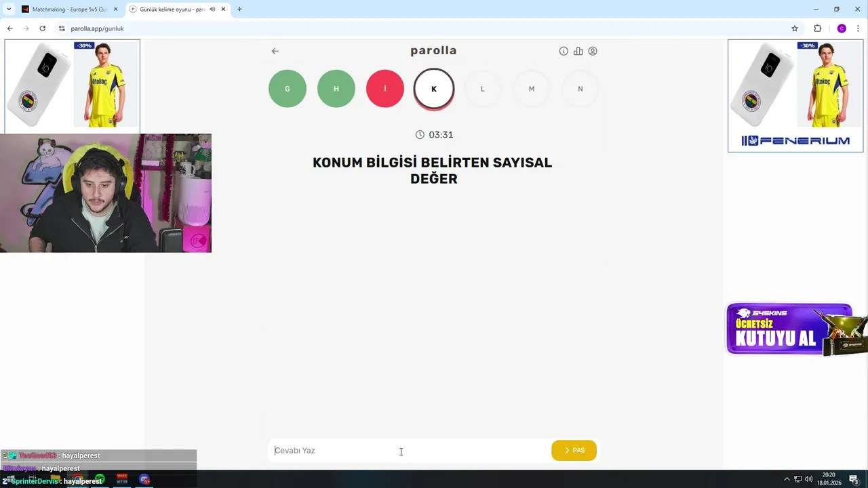Reload the page with refresh icon
Screen dimensions: 868x488
pyautogui.click(x=42, y=28)
